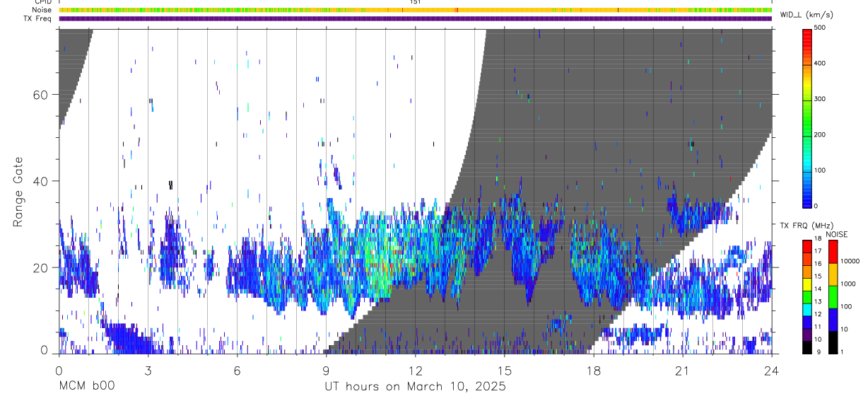Click the 17 label in the TX FRQ legend
The width and height of the screenshot is (868, 401).
tap(818, 251)
